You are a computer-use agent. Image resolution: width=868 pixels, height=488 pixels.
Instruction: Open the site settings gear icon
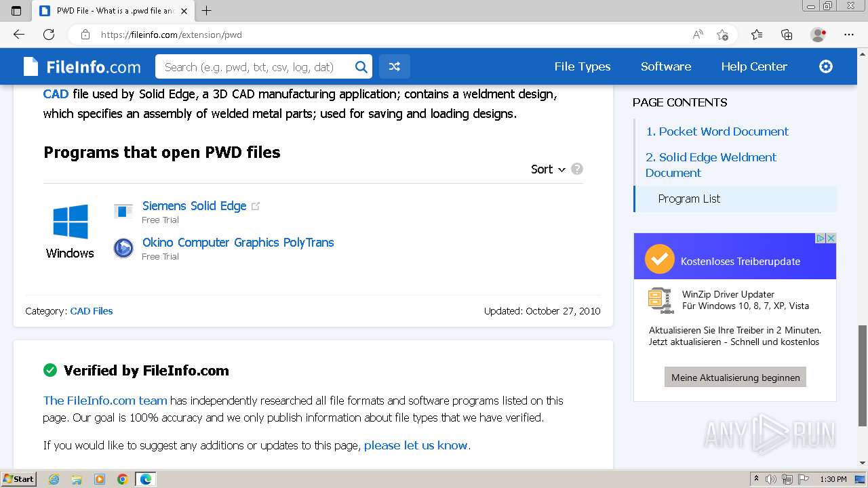[x=826, y=66]
